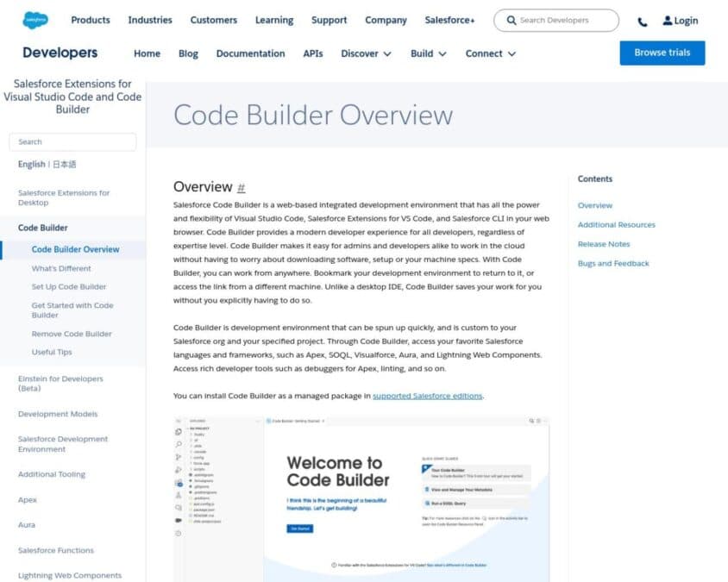Click the search magnifier icon

point(511,21)
